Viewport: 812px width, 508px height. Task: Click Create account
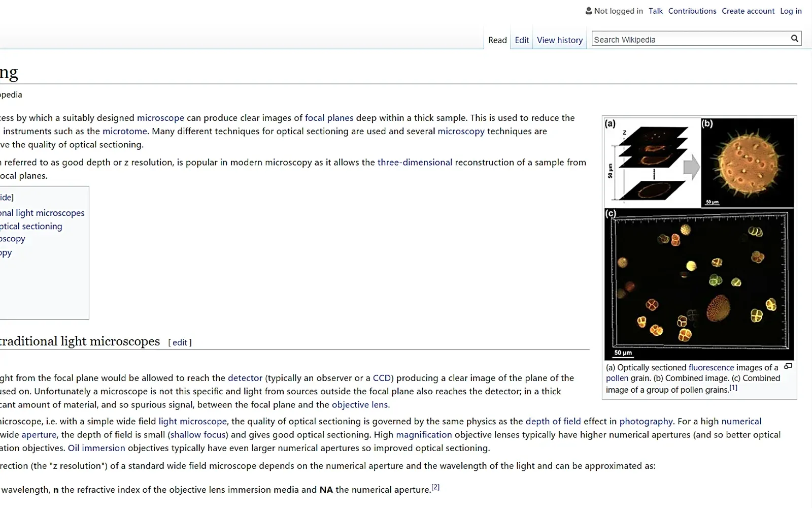(748, 11)
